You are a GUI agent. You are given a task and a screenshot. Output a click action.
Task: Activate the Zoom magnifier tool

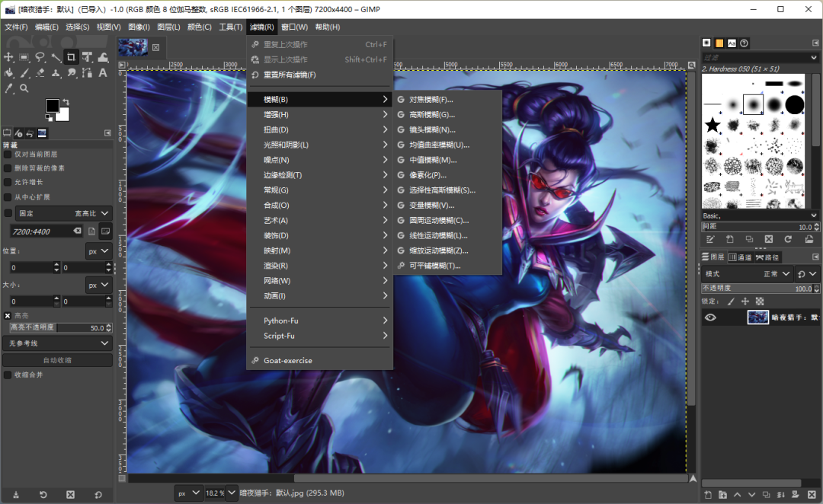pyautogui.click(x=24, y=88)
